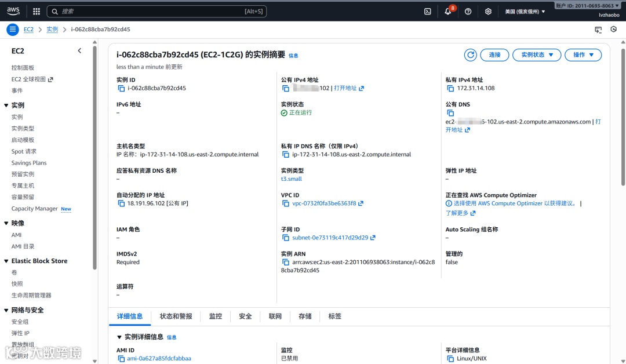The width and height of the screenshot is (626, 364).
Task: Open the vpc-0732f0fa3be6363f8 link
Action: pos(324,203)
